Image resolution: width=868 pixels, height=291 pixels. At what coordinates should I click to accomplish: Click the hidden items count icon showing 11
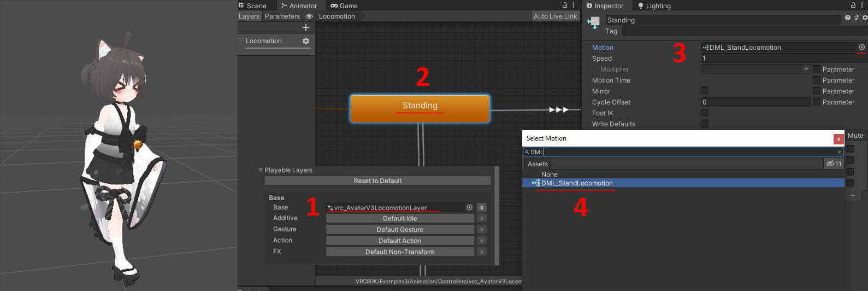(x=834, y=164)
